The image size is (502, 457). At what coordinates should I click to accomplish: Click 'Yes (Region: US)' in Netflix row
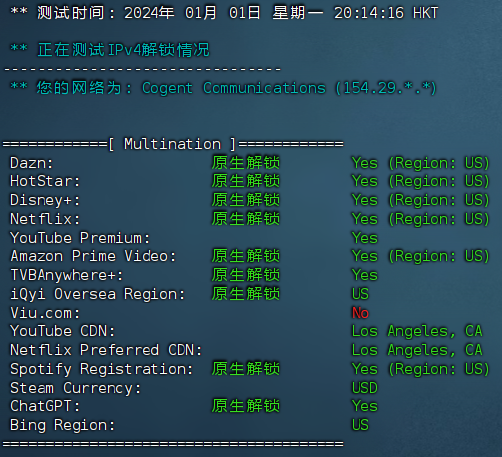click(420, 219)
